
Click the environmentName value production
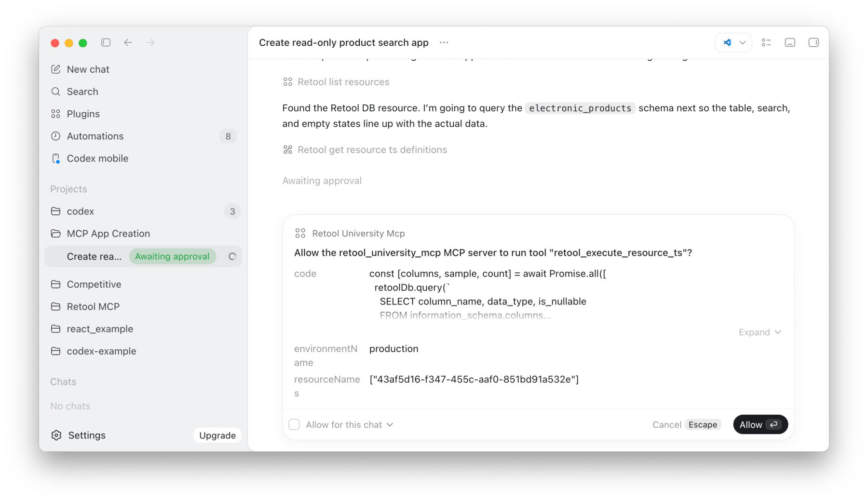tap(394, 349)
